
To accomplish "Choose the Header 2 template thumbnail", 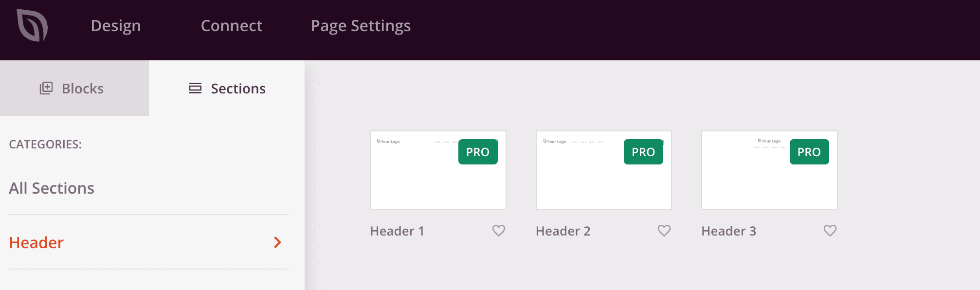I will pos(604,170).
